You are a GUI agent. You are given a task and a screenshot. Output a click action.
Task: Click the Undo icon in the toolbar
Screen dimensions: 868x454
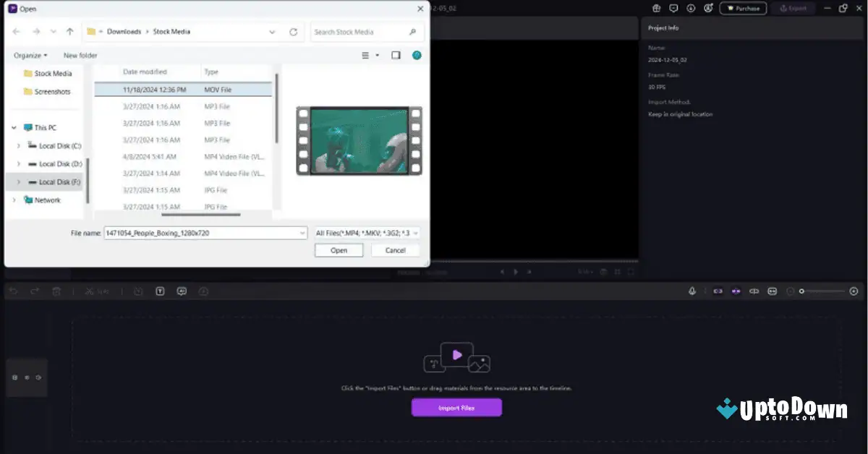click(x=14, y=290)
